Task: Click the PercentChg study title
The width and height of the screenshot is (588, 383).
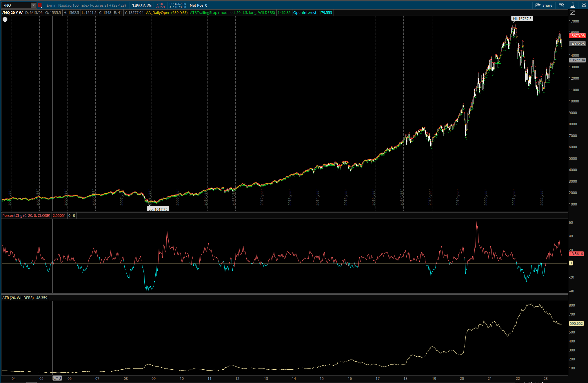Action: tap(26, 215)
